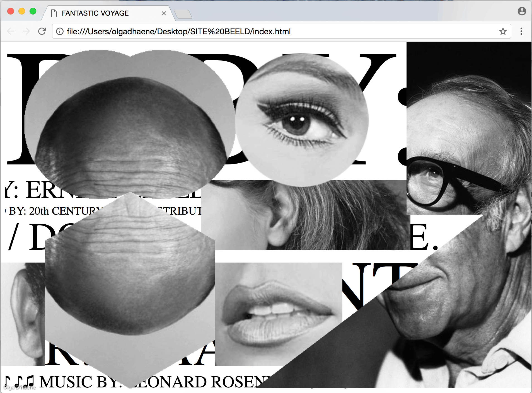Click the red close window button
The height and width of the screenshot is (393, 532).
(x=11, y=11)
